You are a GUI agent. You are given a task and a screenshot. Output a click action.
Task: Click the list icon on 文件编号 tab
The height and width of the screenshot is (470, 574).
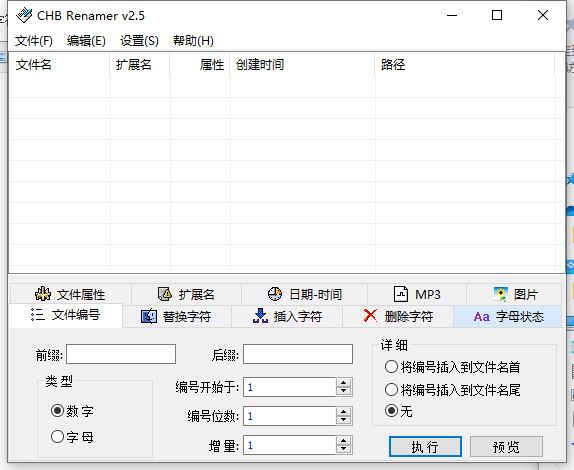point(38,314)
